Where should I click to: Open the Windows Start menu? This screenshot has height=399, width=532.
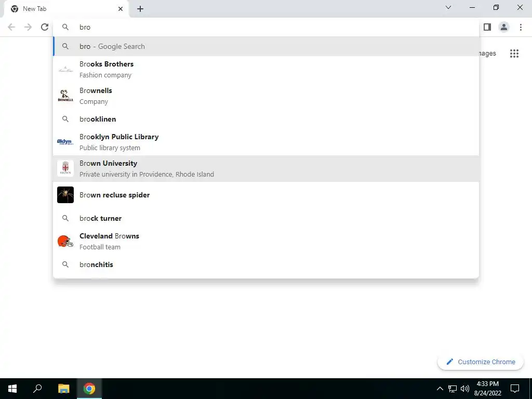tap(12, 389)
